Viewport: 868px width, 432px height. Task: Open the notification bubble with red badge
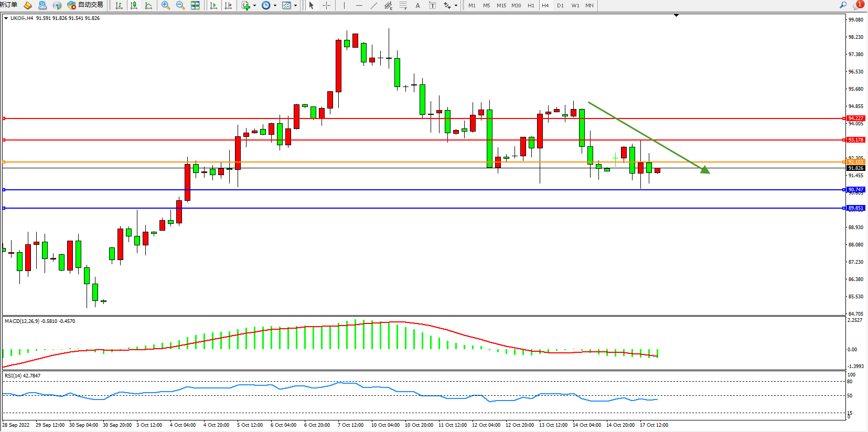click(858, 5)
